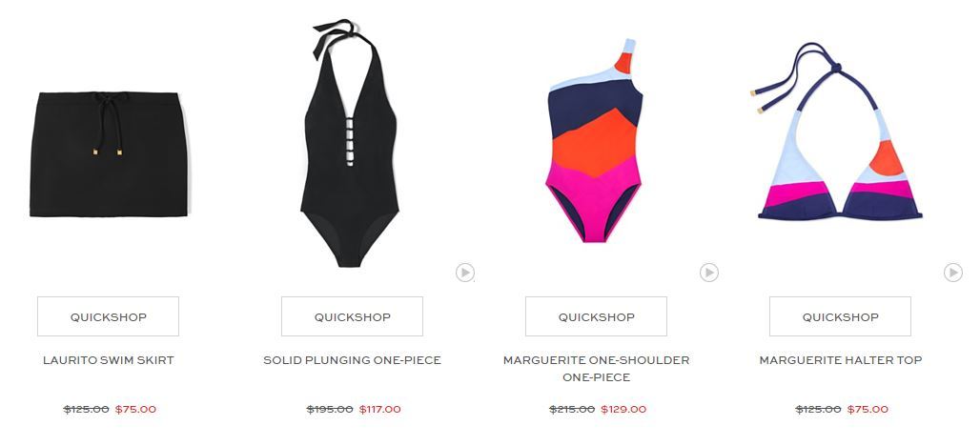The width and height of the screenshot is (980, 446).
Task: Click the $117.00 sale price
Action: [380, 410]
